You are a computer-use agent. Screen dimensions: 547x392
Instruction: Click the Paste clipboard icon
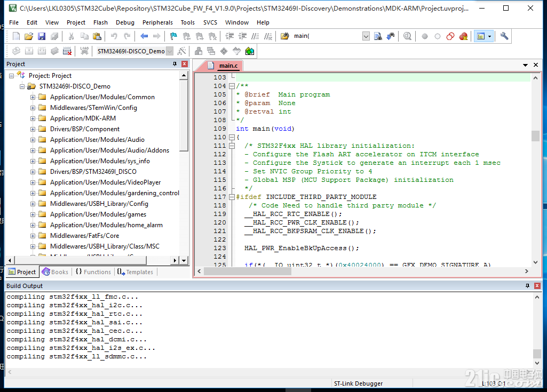pos(97,36)
